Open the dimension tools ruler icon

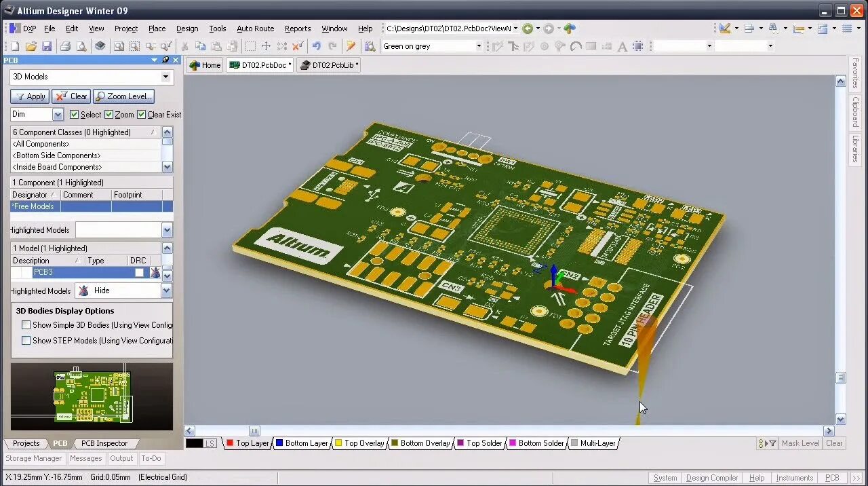coord(798,29)
